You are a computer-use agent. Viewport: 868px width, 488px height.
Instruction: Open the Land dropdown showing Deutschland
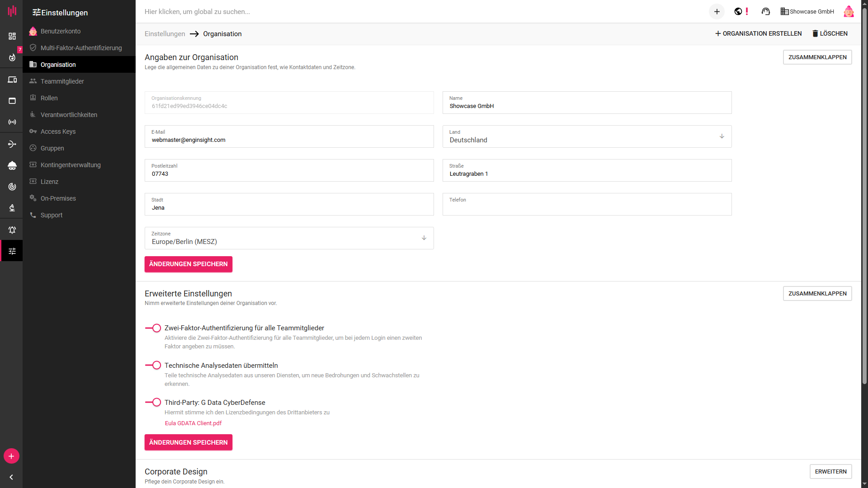(586, 136)
